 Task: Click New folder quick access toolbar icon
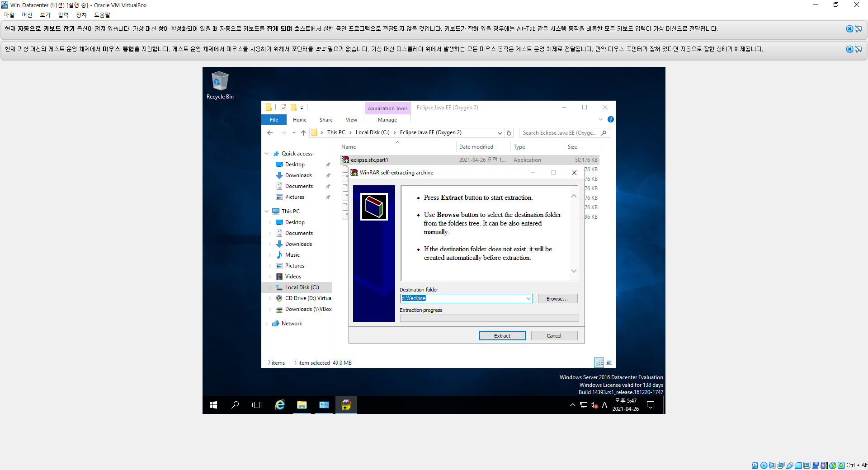pyautogui.click(x=293, y=108)
